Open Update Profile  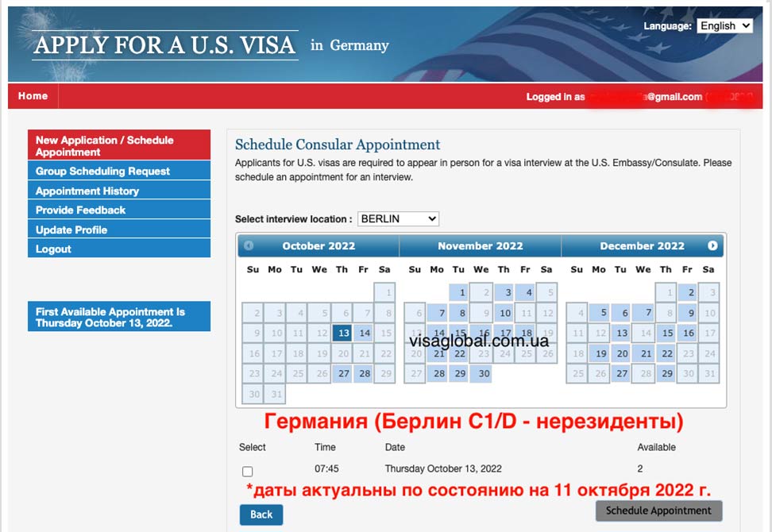point(119,229)
